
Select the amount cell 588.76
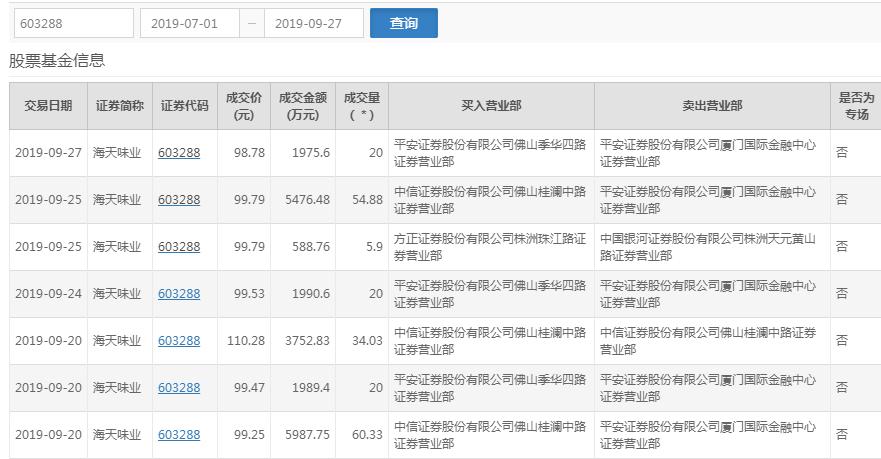pos(303,247)
